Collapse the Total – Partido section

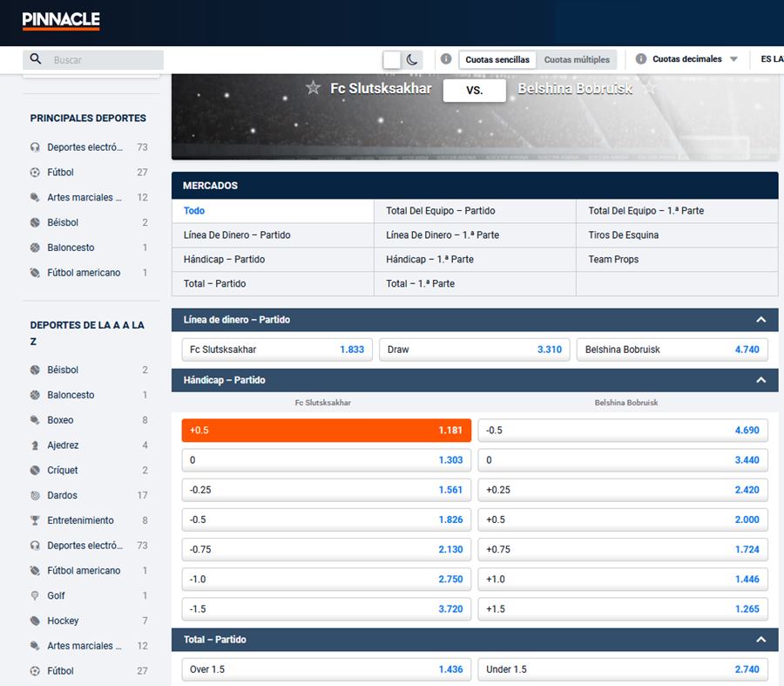pos(760,640)
